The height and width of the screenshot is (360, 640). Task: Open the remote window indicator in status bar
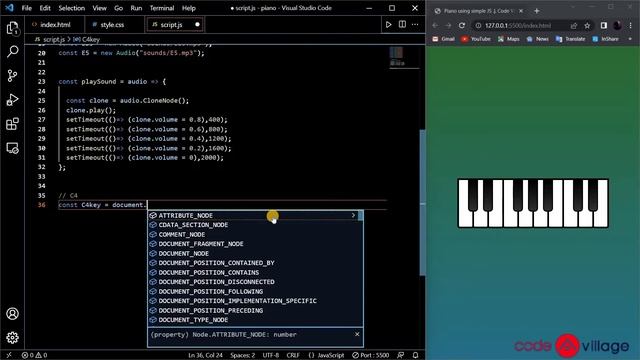(x=9, y=355)
